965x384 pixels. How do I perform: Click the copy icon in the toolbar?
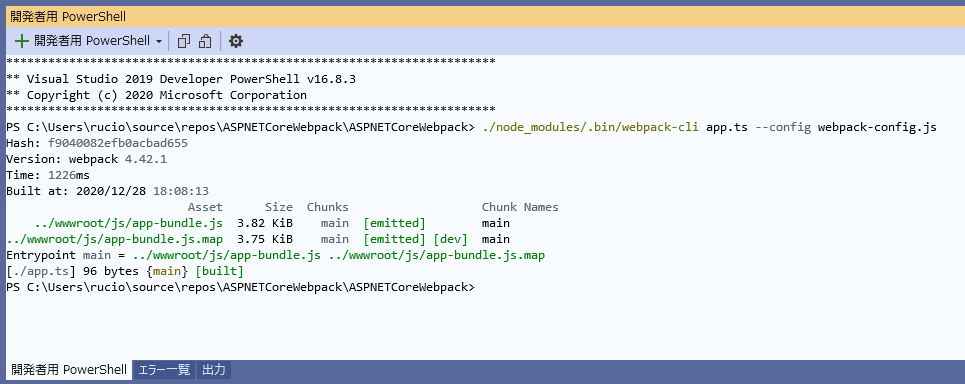(183, 41)
